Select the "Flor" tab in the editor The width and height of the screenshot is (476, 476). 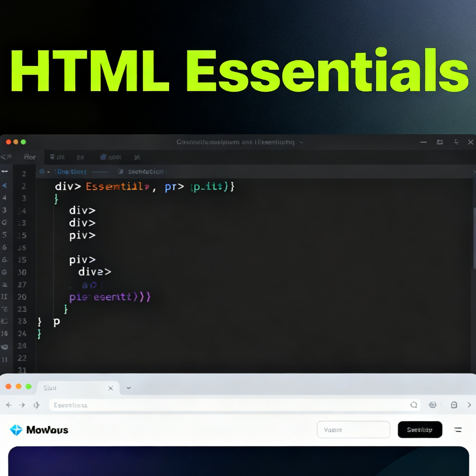pyautogui.click(x=30, y=157)
